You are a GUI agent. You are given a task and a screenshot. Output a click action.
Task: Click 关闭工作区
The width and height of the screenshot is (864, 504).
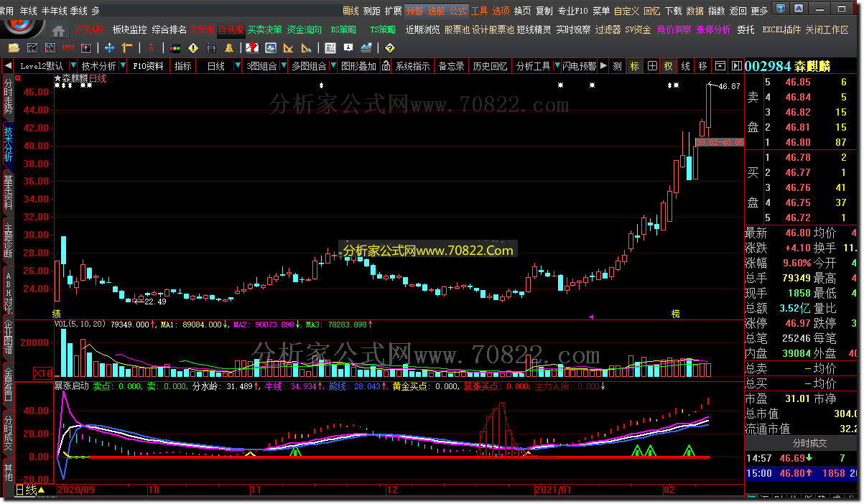coord(827,29)
